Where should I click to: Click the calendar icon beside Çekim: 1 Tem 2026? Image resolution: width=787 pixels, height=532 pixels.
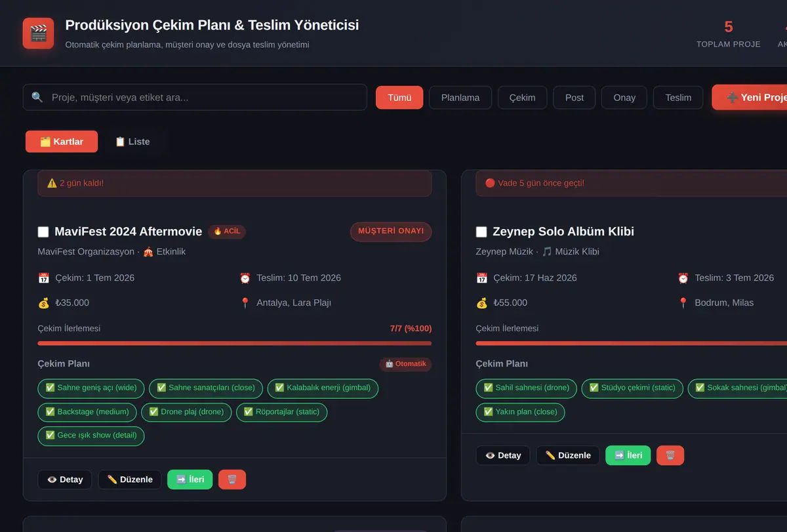point(44,278)
